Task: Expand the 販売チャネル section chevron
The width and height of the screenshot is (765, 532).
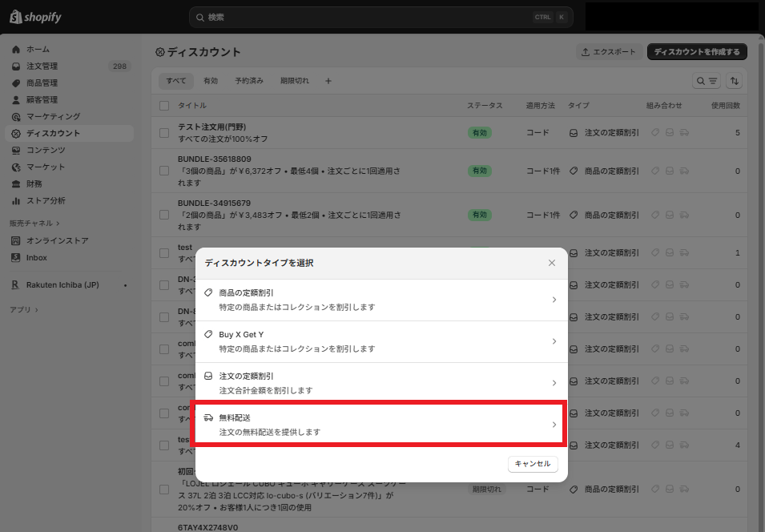Action: [x=58, y=224]
